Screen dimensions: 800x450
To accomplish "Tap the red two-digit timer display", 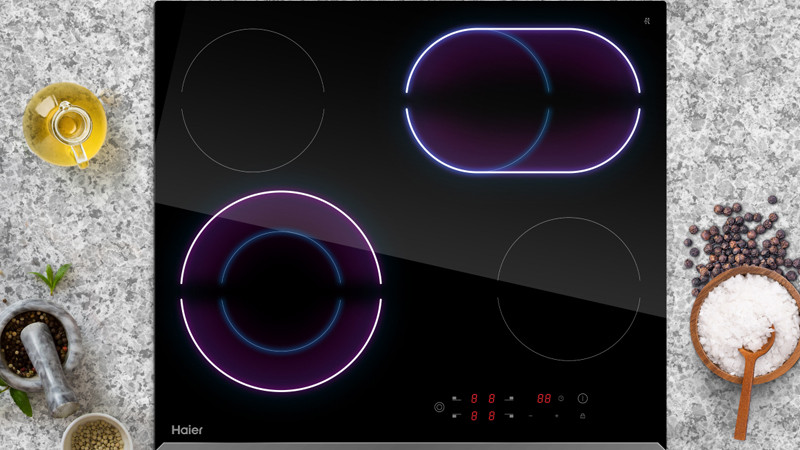I will point(543,398).
